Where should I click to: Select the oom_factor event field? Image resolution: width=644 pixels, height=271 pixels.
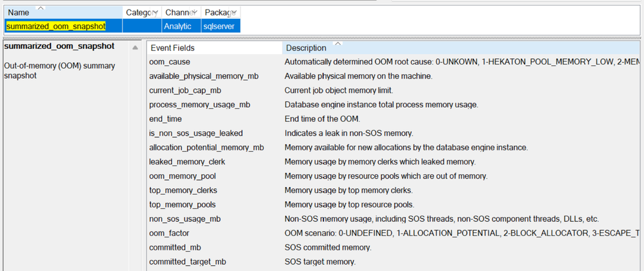click(169, 233)
